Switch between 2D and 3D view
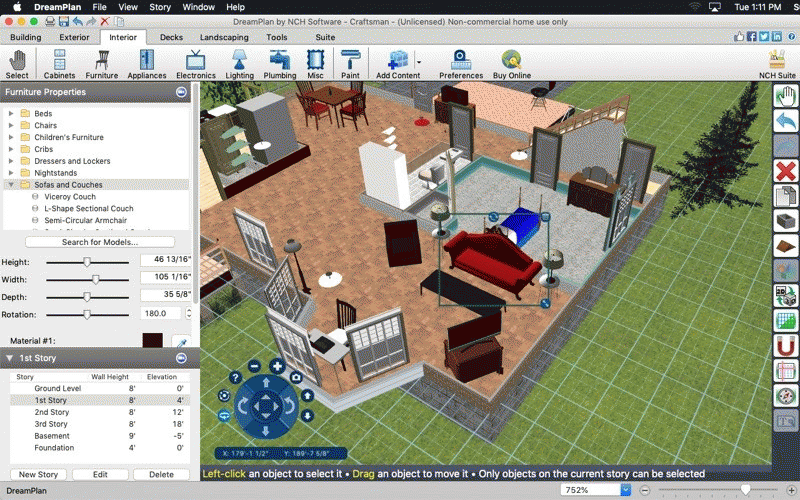Viewport: 800px width, 500px height. tap(786, 296)
